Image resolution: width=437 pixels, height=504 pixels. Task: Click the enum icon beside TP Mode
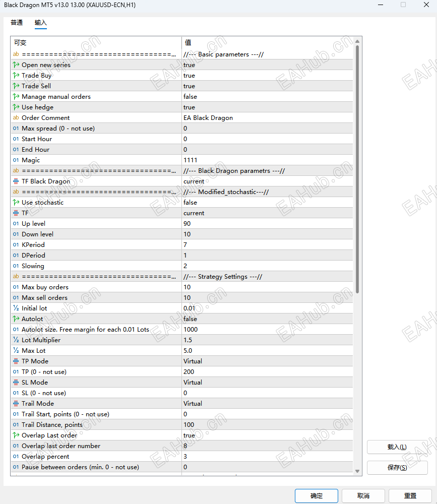(x=16, y=361)
